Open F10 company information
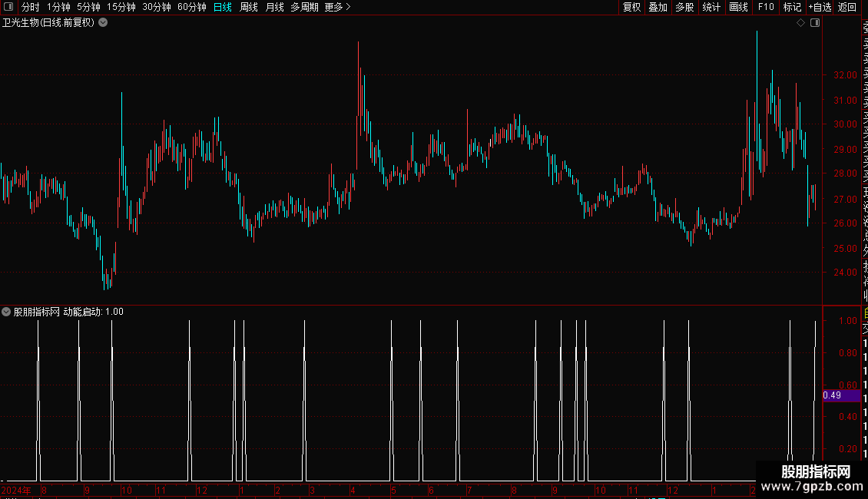This screenshot has width=868, height=499. (766, 7)
